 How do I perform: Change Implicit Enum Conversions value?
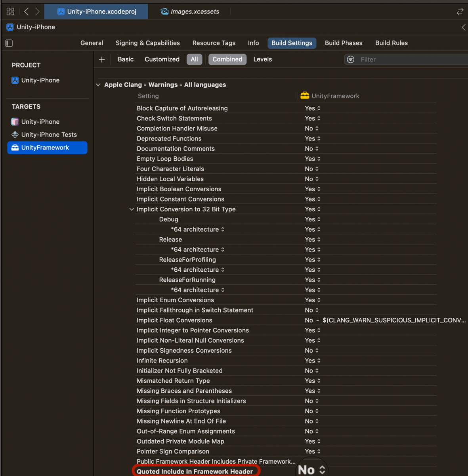313,300
